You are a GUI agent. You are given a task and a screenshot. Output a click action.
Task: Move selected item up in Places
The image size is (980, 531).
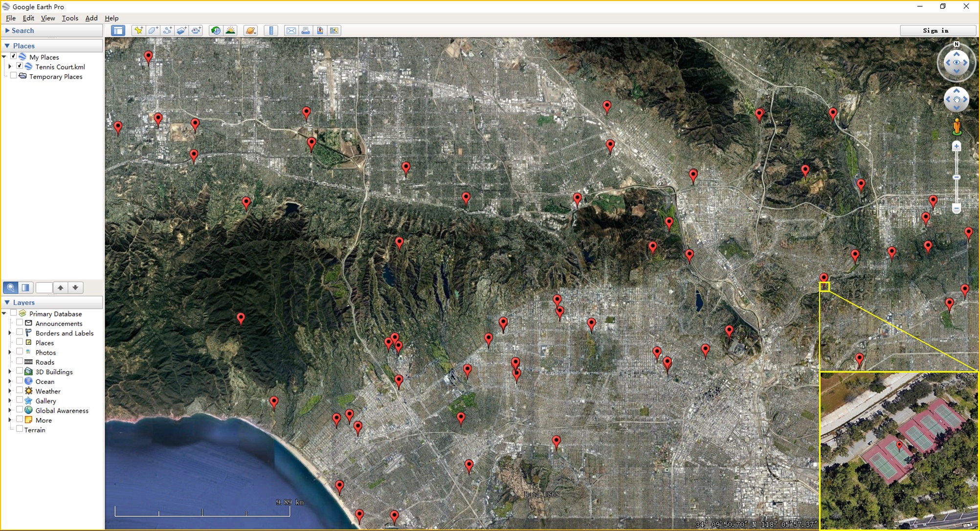61,288
